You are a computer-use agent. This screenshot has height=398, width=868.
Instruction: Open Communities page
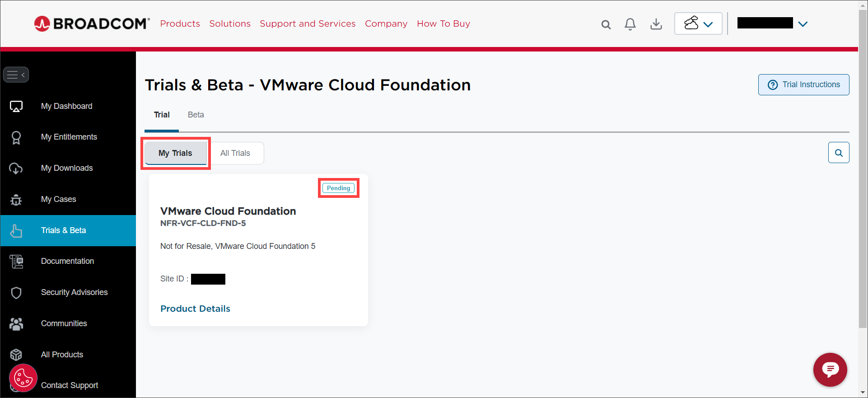pos(64,323)
